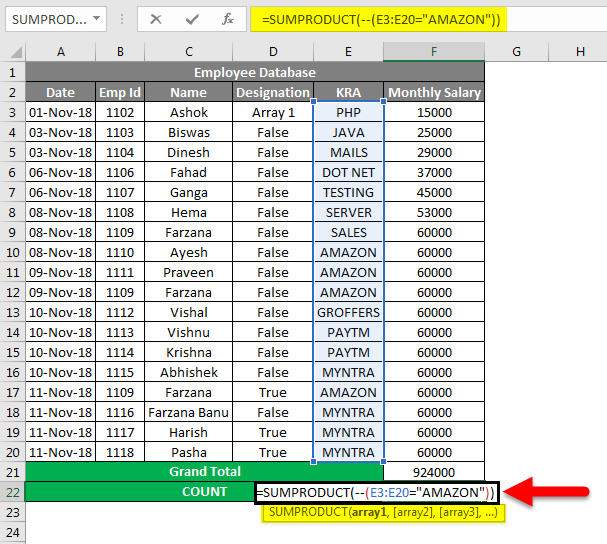Select column E header
Viewport: 607px width, 544px height.
click(x=348, y=52)
